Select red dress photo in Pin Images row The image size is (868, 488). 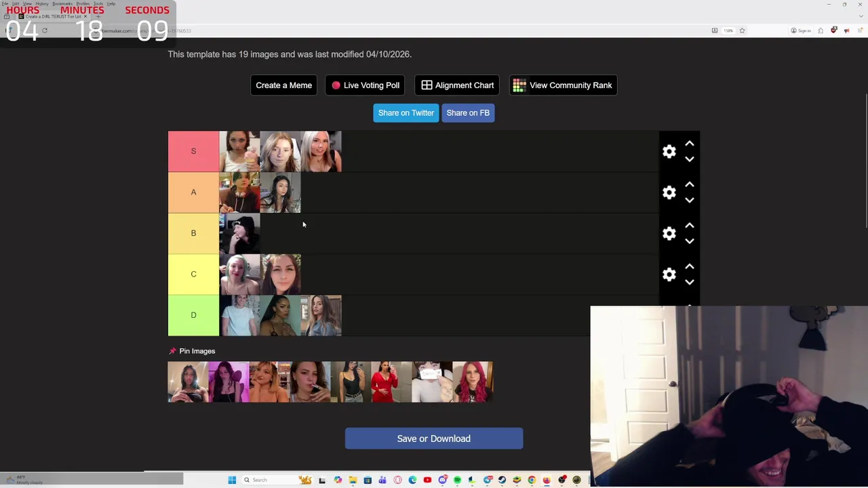pos(391,382)
